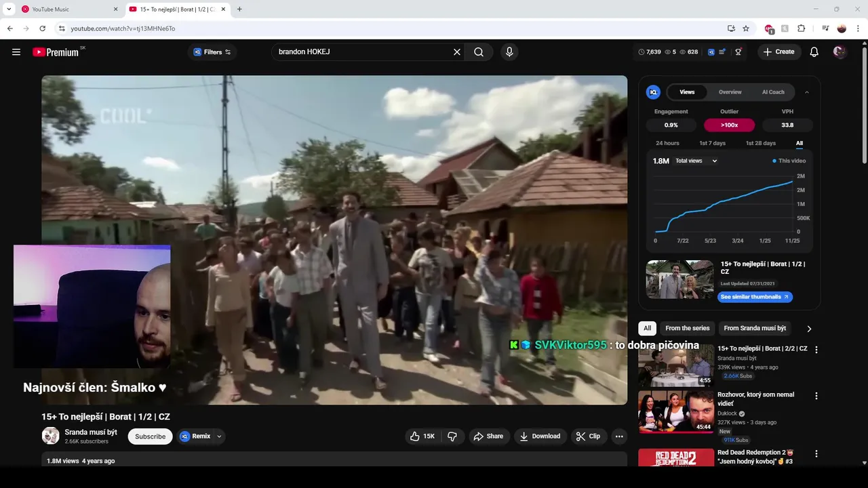Start voice search with microphone icon

tap(509, 52)
